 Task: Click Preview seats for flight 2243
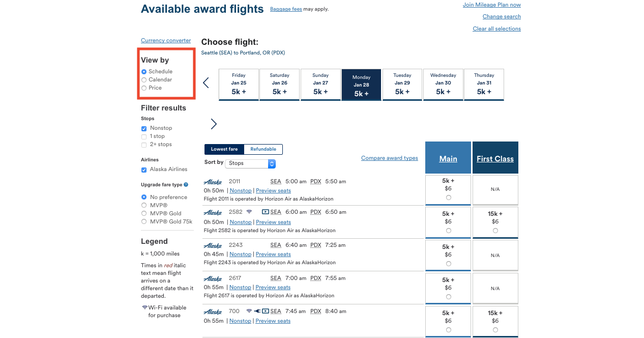[273, 255]
